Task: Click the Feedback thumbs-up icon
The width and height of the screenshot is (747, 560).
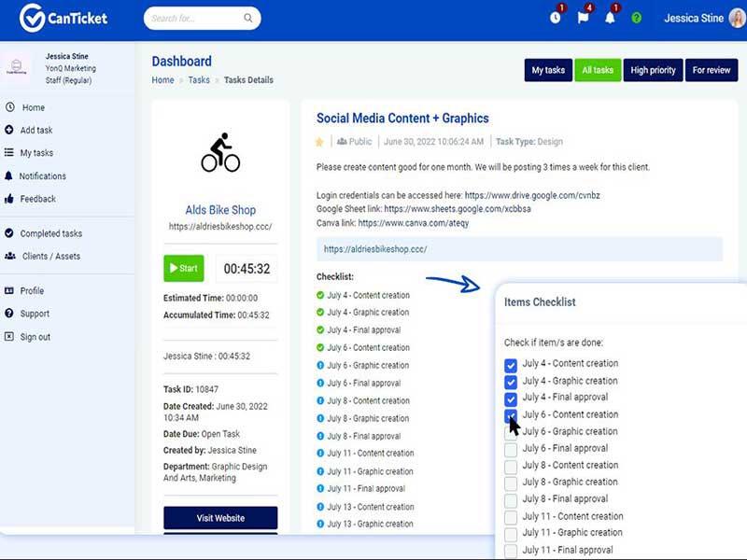Action: pyautogui.click(x=9, y=199)
